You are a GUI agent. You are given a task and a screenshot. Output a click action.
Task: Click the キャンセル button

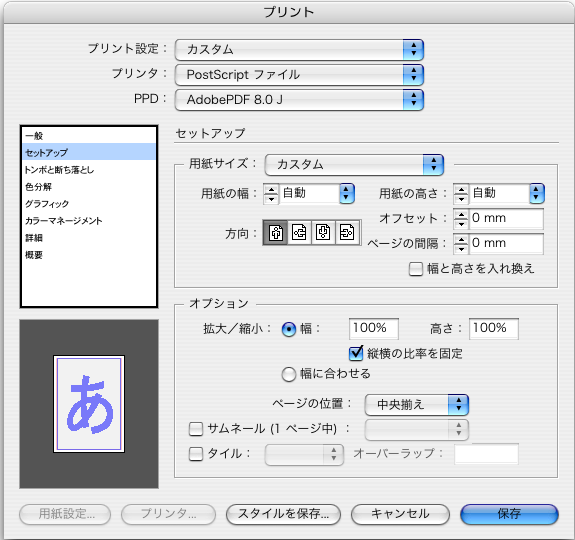[x=400, y=514]
